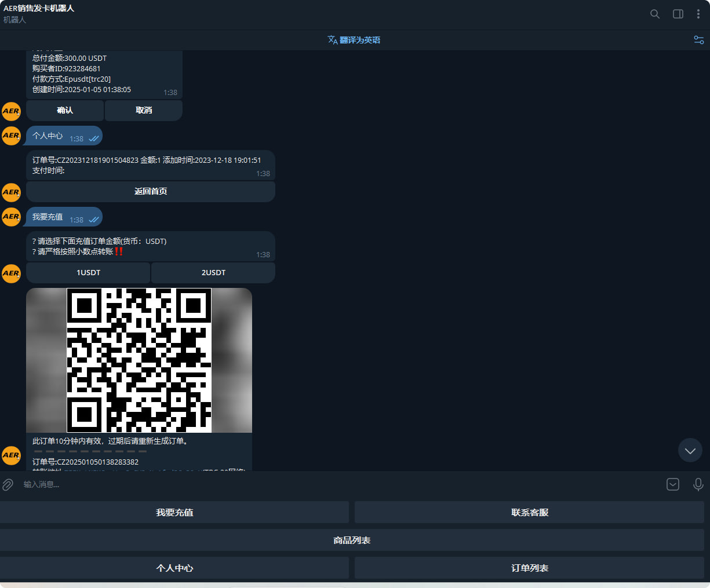Click the 总付金额:300.00 USDT line
Image resolution: width=710 pixels, height=588 pixels.
(x=70, y=58)
